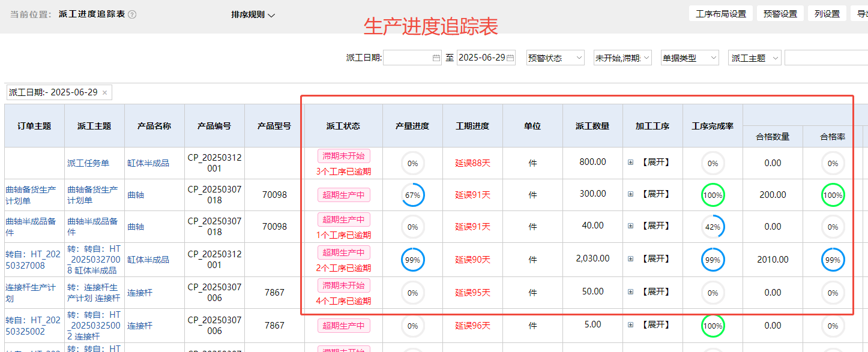
Task: Open the 曲轴备货生产计划单 order link
Action: pos(31,195)
